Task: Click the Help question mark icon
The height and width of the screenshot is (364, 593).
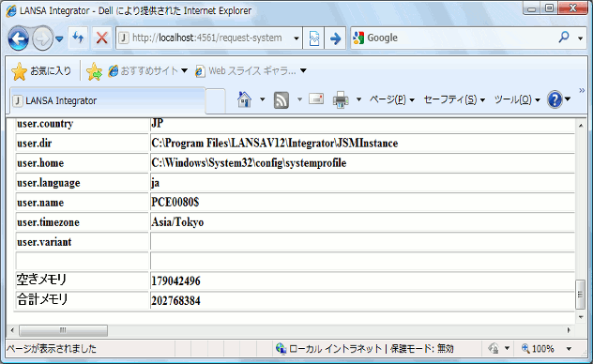Action: point(555,99)
